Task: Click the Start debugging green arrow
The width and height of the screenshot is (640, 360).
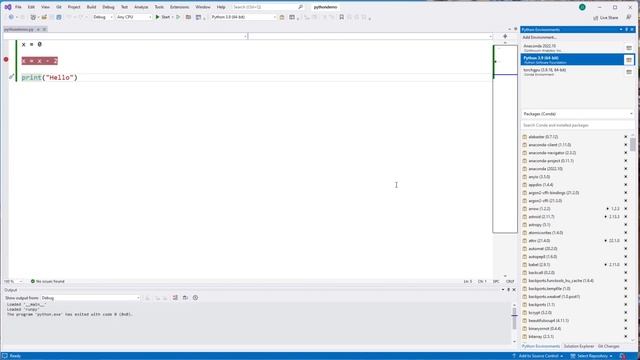Action: pyautogui.click(x=158, y=17)
